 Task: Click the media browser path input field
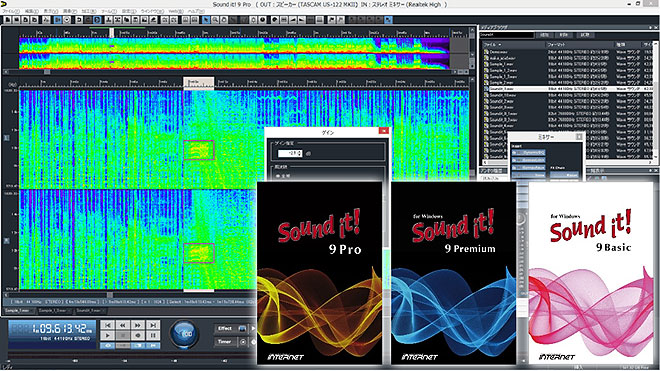click(506, 35)
